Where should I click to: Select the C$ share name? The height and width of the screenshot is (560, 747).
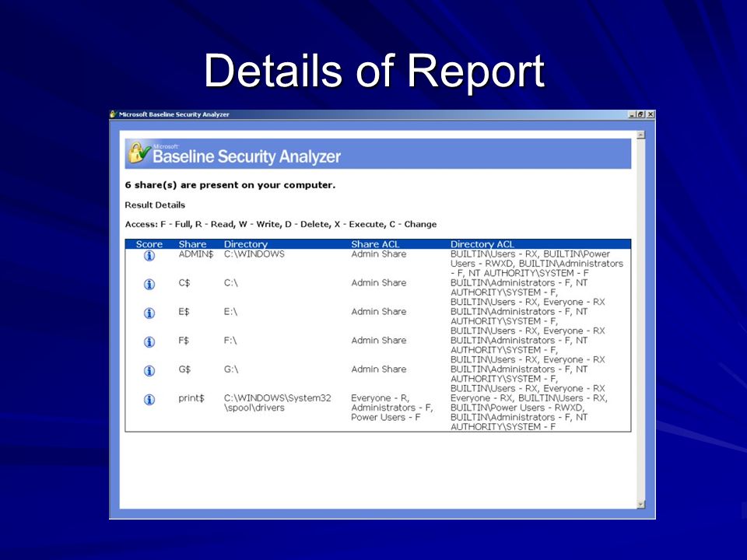pyautogui.click(x=184, y=283)
